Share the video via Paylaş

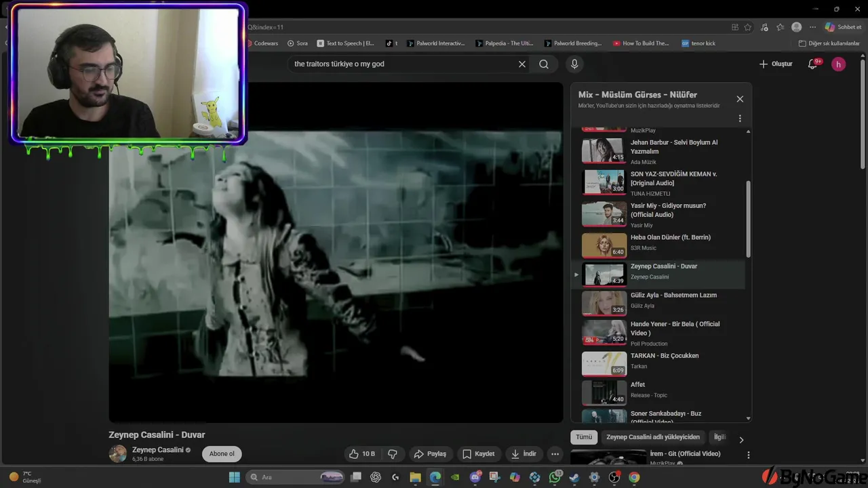pos(430,454)
